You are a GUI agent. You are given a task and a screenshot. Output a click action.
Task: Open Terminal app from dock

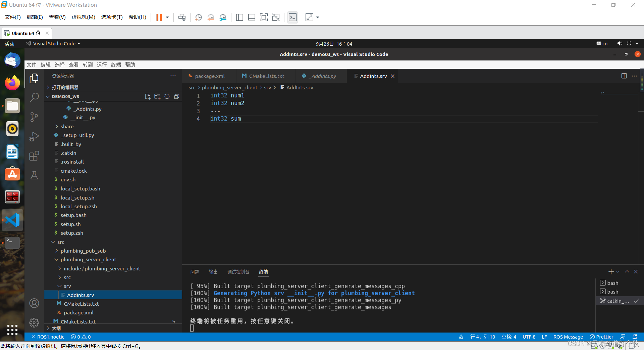click(x=12, y=243)
